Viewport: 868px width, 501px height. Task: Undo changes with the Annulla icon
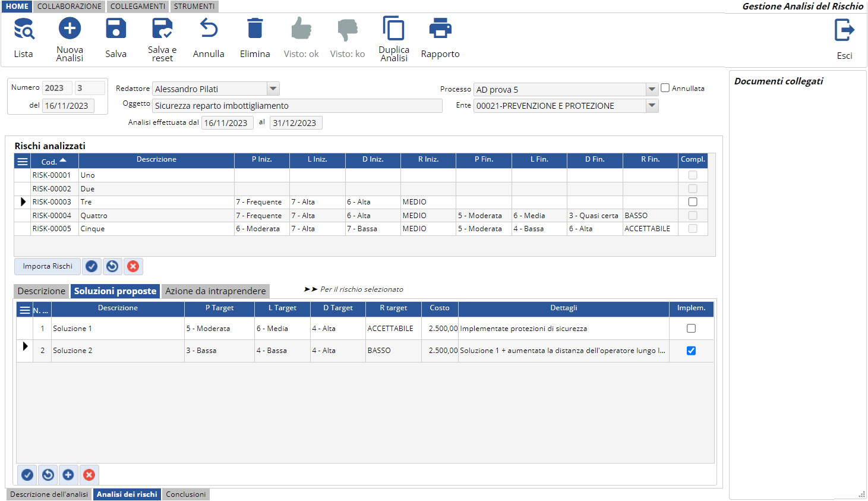click(209, 29)
